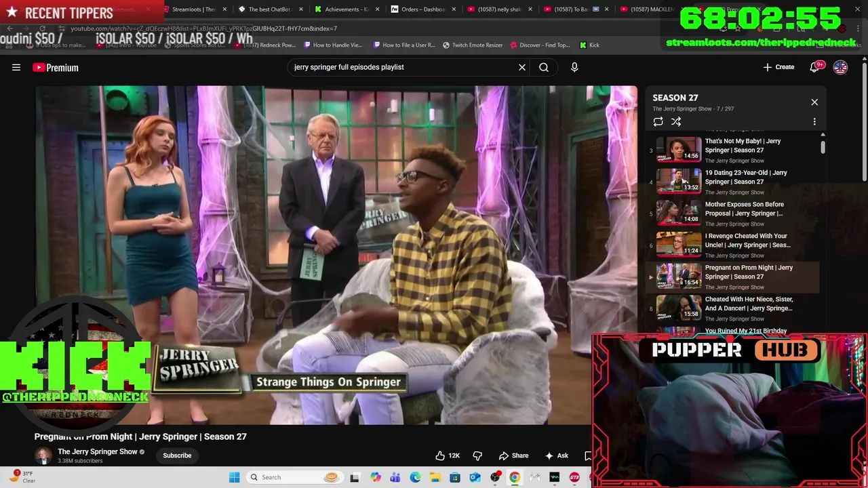Play That's Not My Baby thumbnail
This screenshot has width=868, height=488.
tap(679, 150)
